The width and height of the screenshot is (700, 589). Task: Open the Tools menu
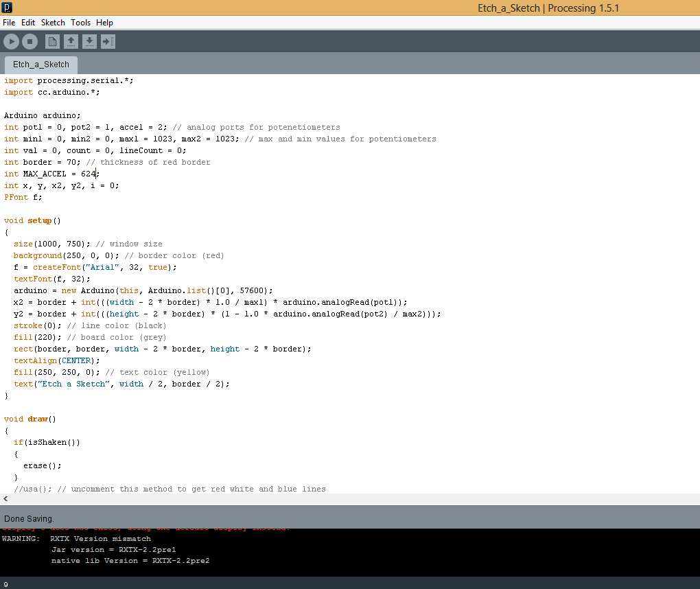click(x=81, y=23)
